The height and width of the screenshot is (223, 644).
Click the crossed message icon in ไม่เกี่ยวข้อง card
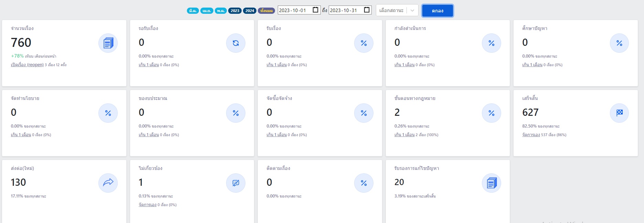point(236,183)
